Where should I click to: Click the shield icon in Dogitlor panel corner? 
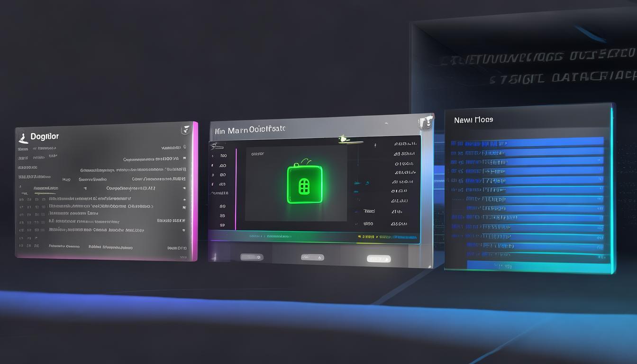point(186,129)
